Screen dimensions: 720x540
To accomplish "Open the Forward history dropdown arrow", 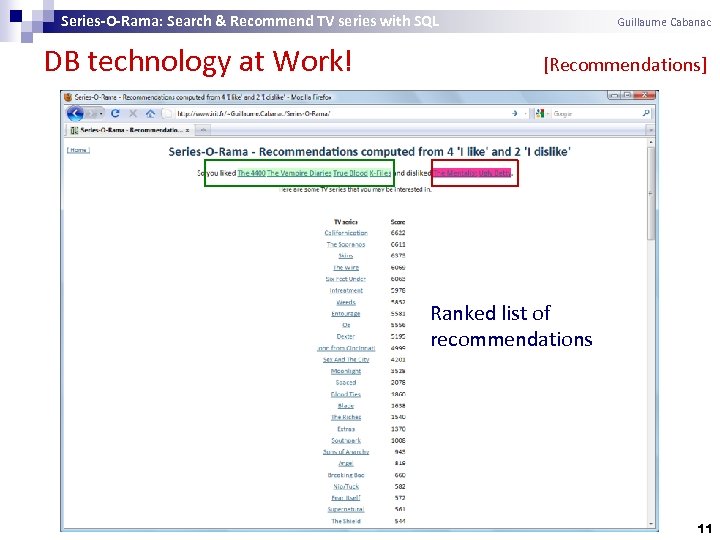I will coord(101,113).
